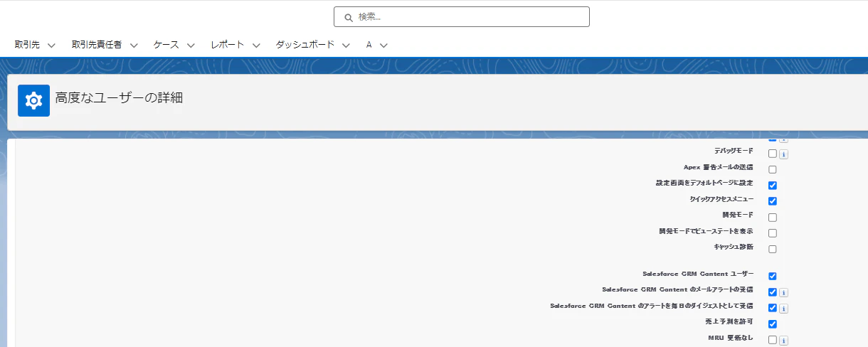The width and height of the screenshot is (868, 347).
Task: Check Apex 警告メールの送信 checkbox
Action: [773, 170]
